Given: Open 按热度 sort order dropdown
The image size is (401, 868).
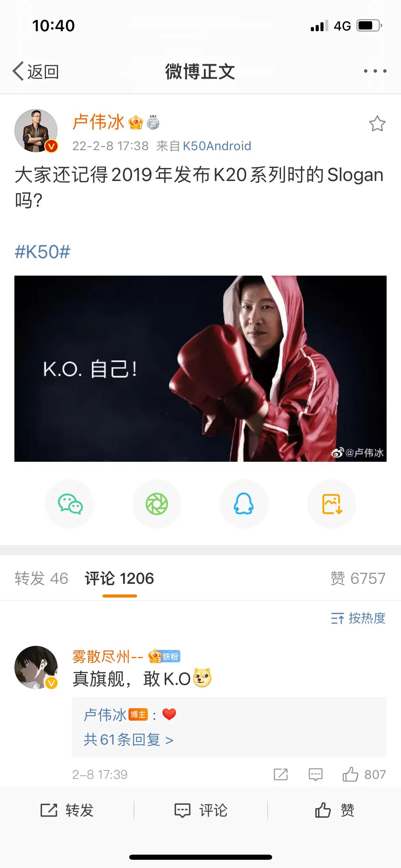Looking at the screenshot, I should tap(358, 618).
